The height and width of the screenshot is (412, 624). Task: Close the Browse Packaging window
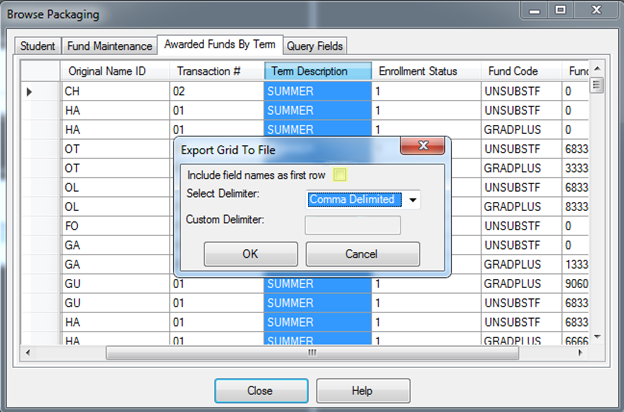[596, 10]
